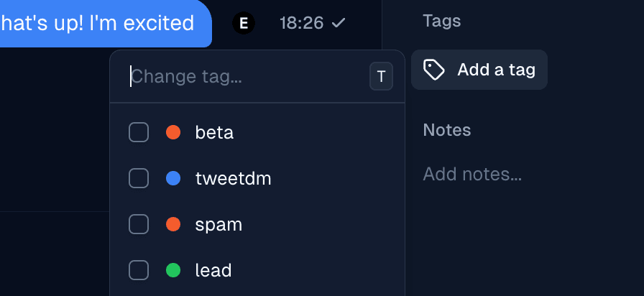This screenshot has width=644, height=296.
Task: Click the green color dot for lead
Action: 173,270
